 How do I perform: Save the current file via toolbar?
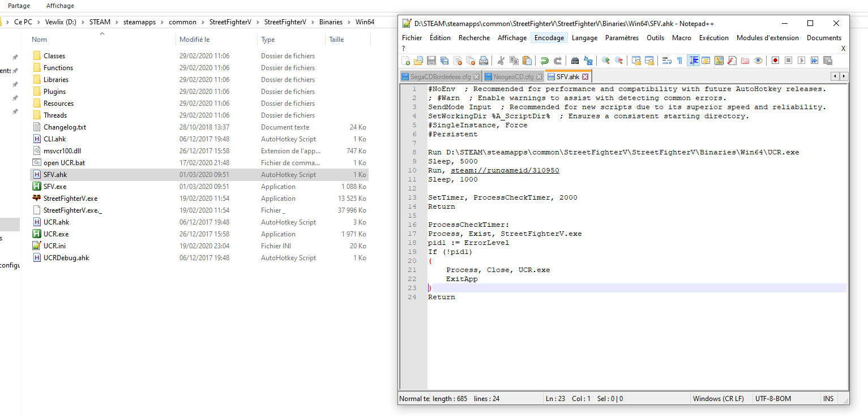click(x=431, y=61)
